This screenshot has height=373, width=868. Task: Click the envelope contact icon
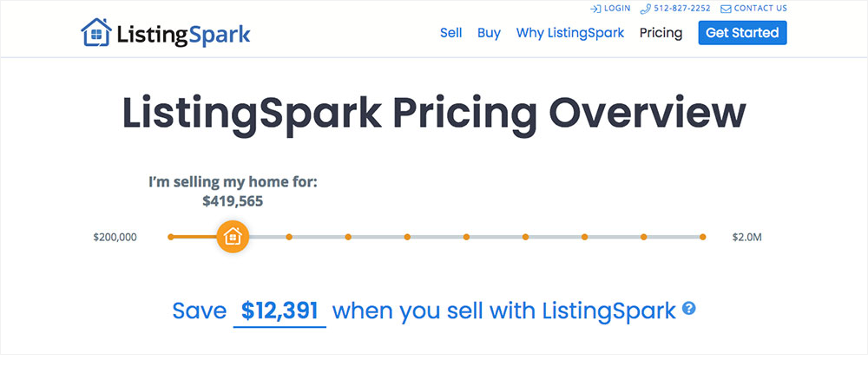pyautogui.click(x=726, y=9)
